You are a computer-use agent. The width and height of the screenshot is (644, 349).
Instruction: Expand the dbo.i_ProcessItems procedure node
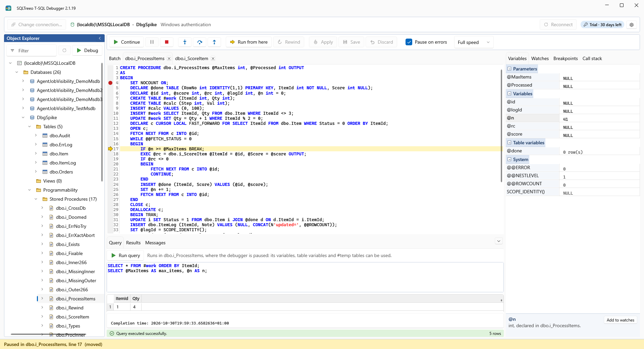click(x=42, y=299)
